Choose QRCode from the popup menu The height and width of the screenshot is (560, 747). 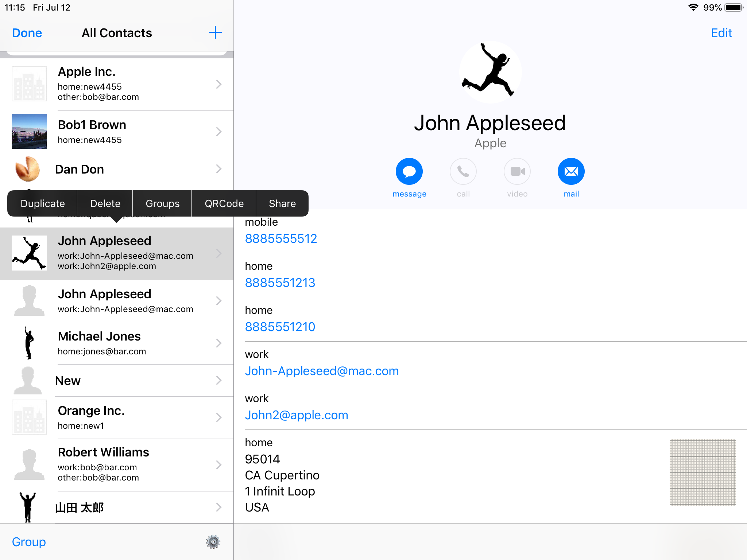[x=224, y=203]
